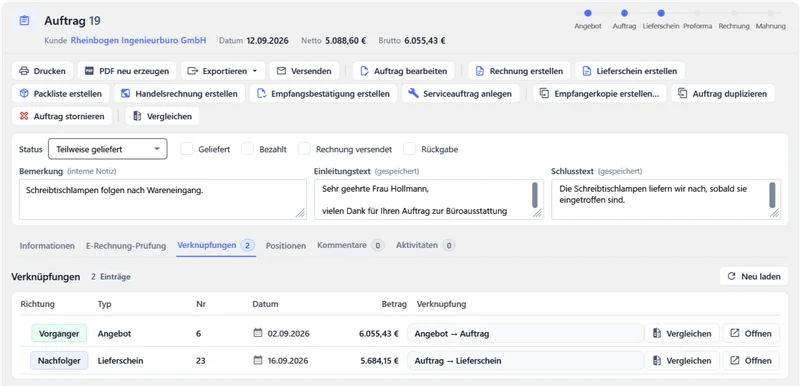Image resolution: width=800 pixels, height=386 pixels.
Task: Click into the Bemerkung note field
Action: pos(163,199)
